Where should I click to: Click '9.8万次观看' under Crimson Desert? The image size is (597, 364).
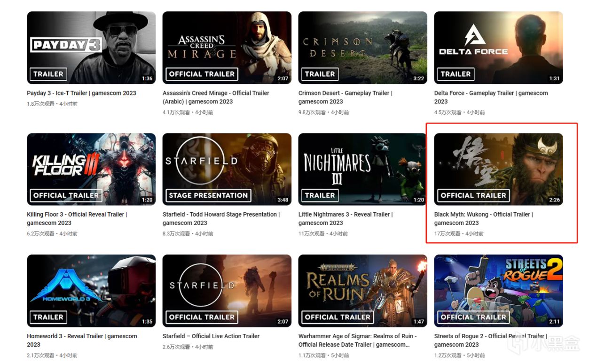(x=313, y=112)
